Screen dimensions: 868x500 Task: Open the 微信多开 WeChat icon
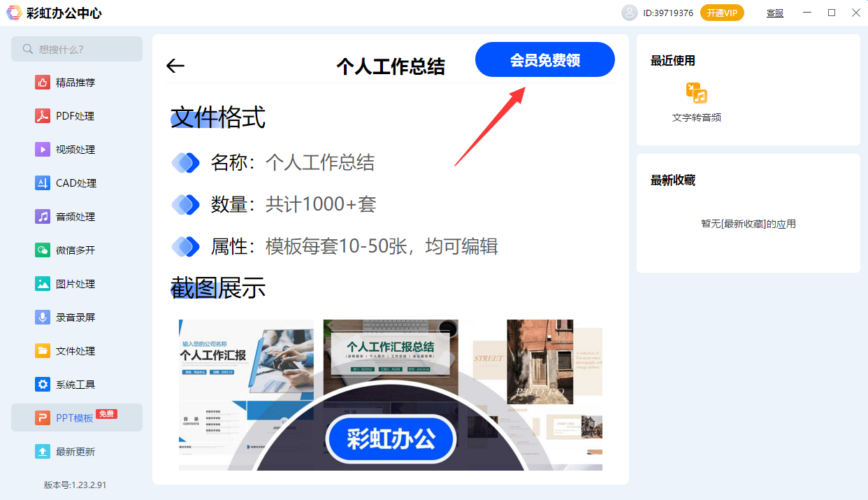click(x=43, y=250)
